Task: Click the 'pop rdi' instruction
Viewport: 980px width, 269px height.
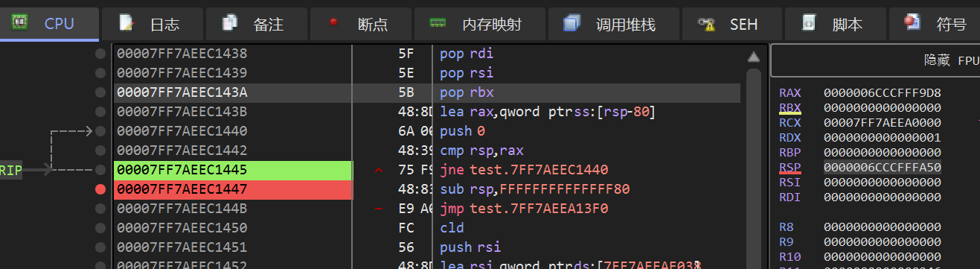Action: [467, 54]
